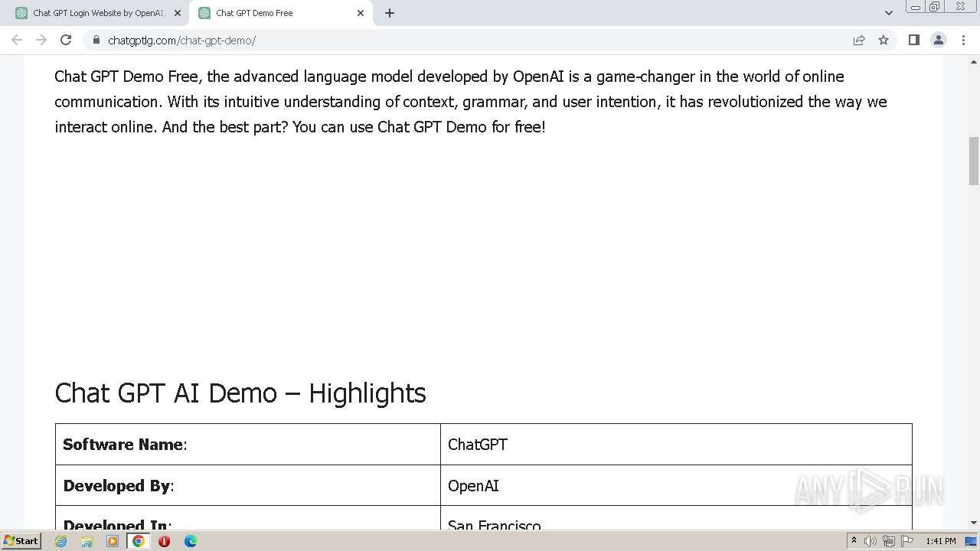Go back to the previous page
This screenshot has height=551, width=980.
point(17,40)
